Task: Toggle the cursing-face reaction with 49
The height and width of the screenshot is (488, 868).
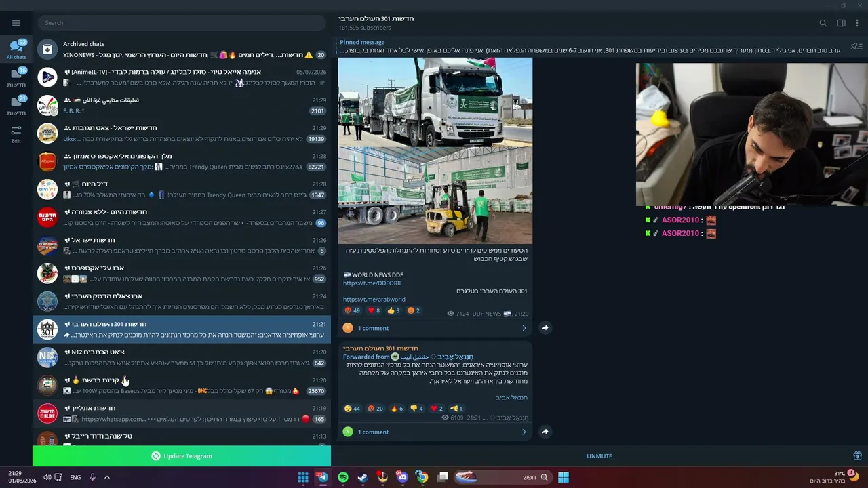Action: point(353,310)
